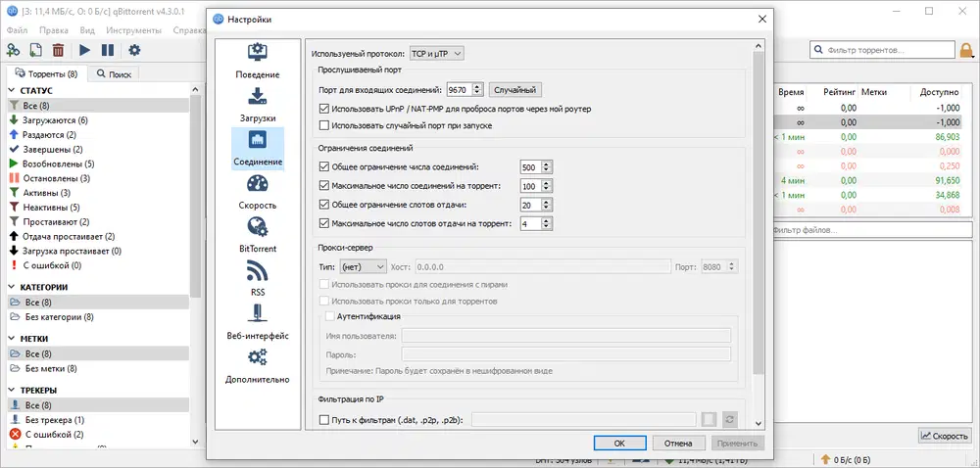
Task: Sort by the Доступно column header
Action: pyautogui.click(x=940, y=92)
